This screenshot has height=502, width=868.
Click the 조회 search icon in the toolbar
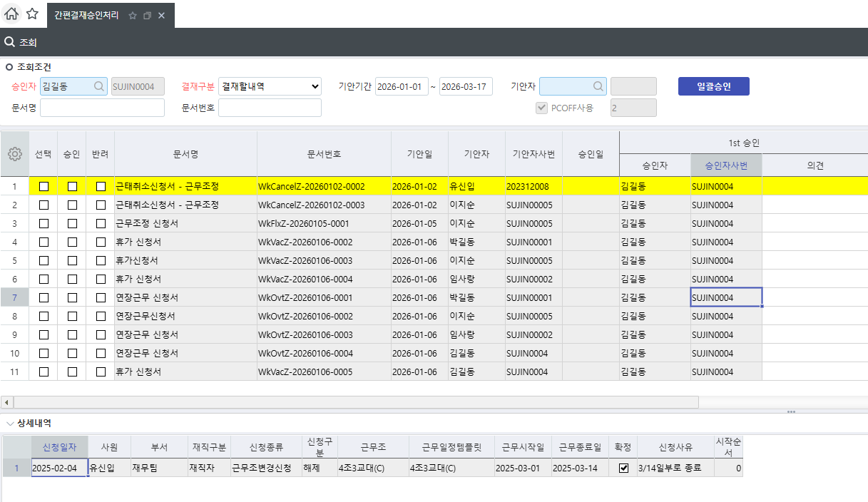coord(10,42)
